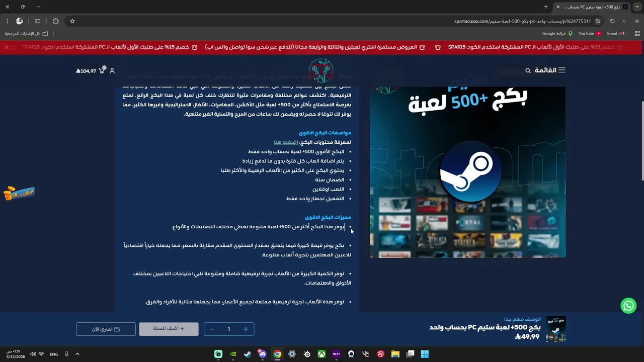Open Gmail bookmark
This screenshot has width=644, height=362.
[x=615, y=34]
